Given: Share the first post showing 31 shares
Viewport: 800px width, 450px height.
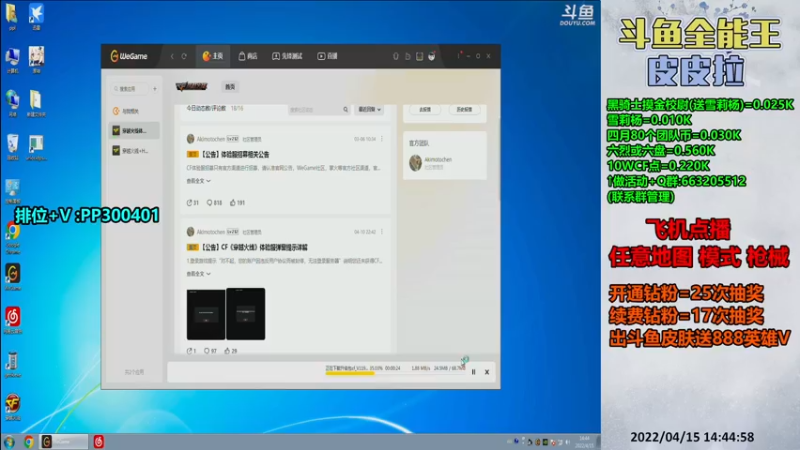Looking at the screenshot, I should 192,203.
